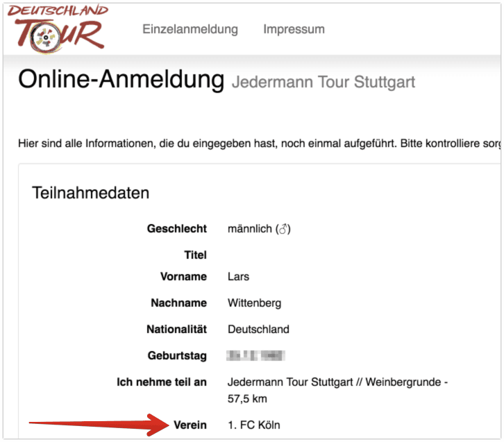Select the Geschlecht field label

176,229
